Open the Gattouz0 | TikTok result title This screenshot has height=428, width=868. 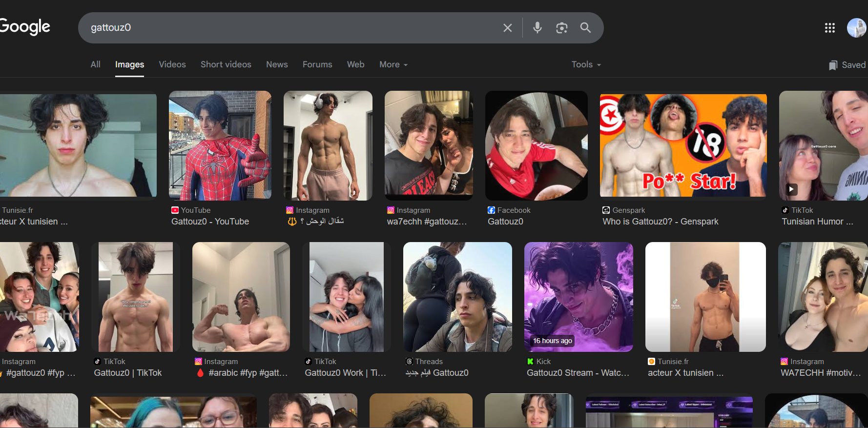[x=128, y=373]
